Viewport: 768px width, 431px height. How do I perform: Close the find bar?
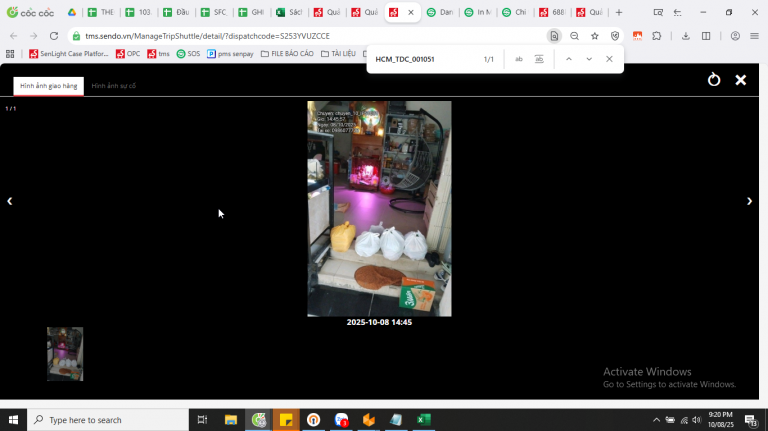tap(609, 59)
